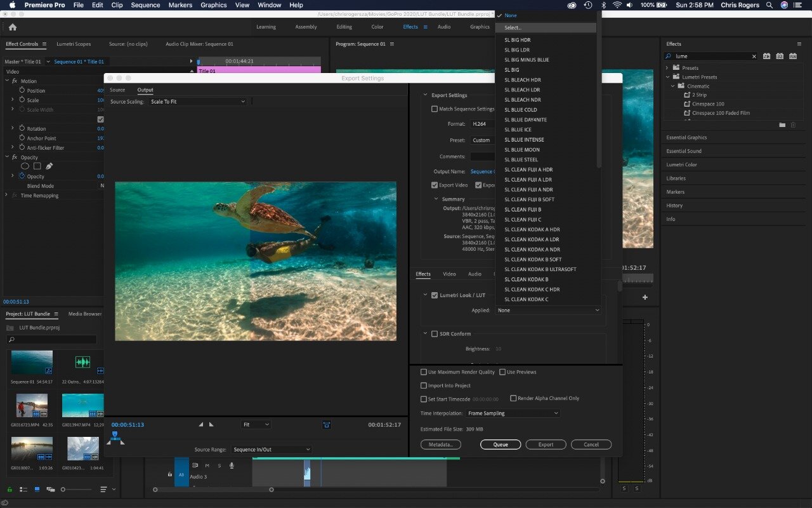Screen dimensions: 812x508
Task: Check Set Start Timecode option
Action: click(424, 399)
